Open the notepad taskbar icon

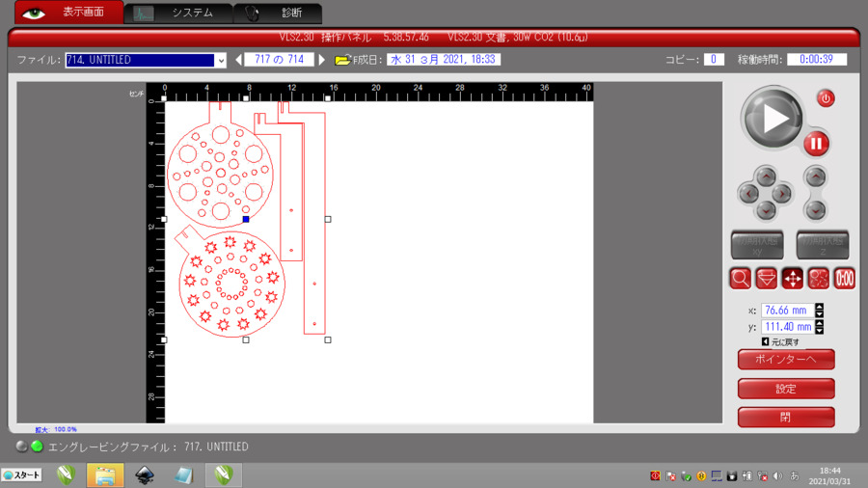(183, 475)
